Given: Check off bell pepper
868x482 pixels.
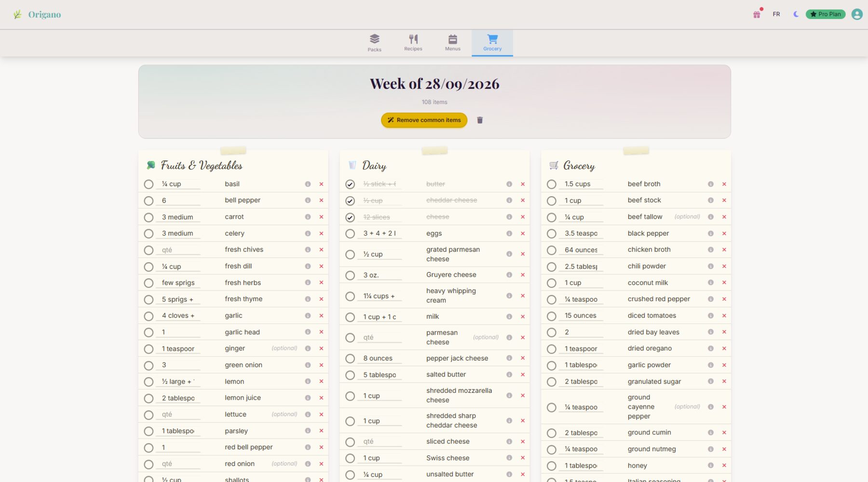Looking at the screenshot, I should point(149,201).
